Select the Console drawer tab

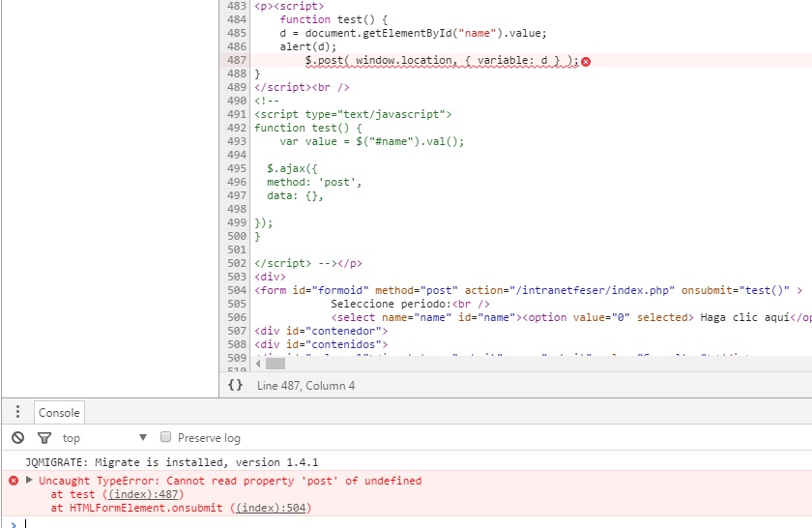pyautogui.click(x=59, y=413)
